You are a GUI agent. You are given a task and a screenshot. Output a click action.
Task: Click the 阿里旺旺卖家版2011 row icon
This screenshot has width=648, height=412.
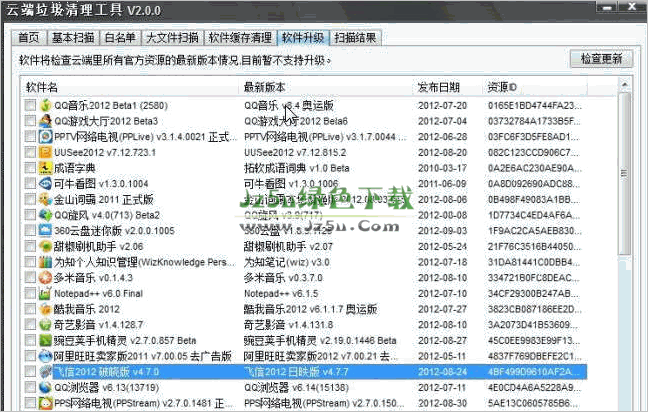[x=45, y=356]
